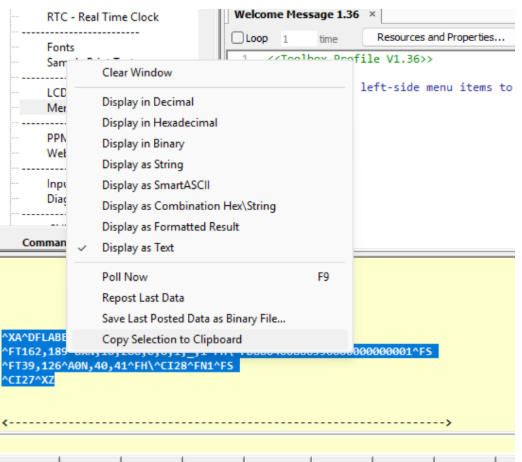The width and height of the screenshot is (522, 462).
Task: Focus the loop count time field
Action: [298, 39]
